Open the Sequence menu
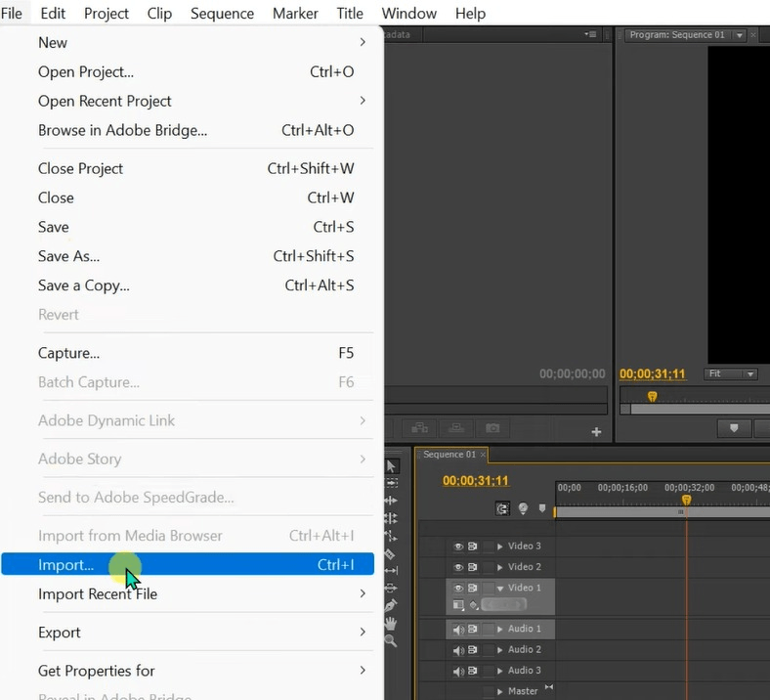The image size is (770, 700). point(222,14)
